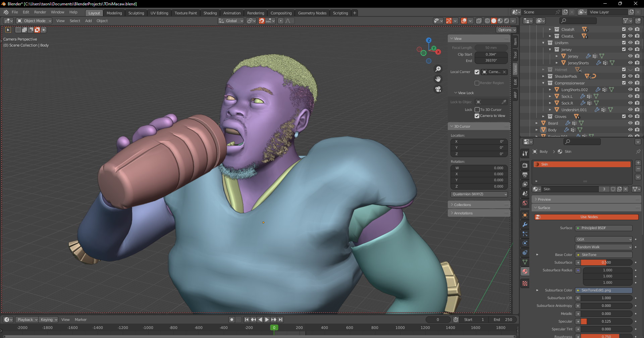Open the GGX distribution dropdown
The width and height of the screenshot is (644, 338).
coord(604,239)
